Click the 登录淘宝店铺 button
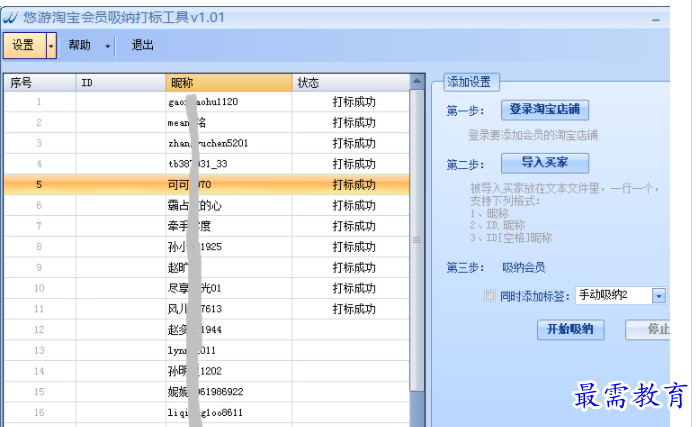The image size is (696, 427). [545, 110]
